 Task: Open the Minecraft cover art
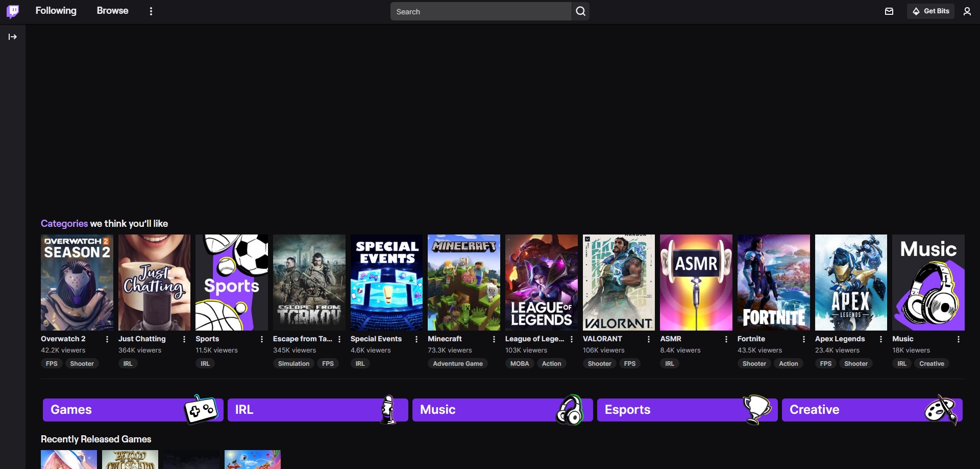[464, 283]
